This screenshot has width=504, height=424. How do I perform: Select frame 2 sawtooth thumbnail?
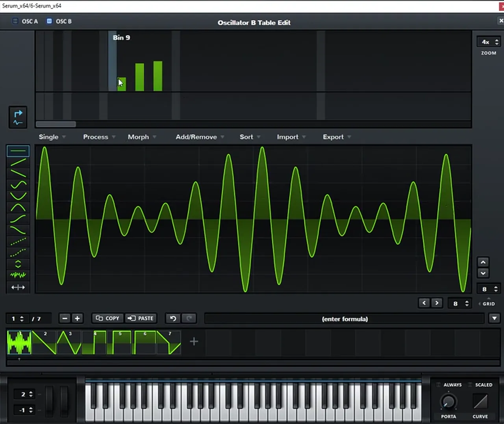tap(44, 342)
